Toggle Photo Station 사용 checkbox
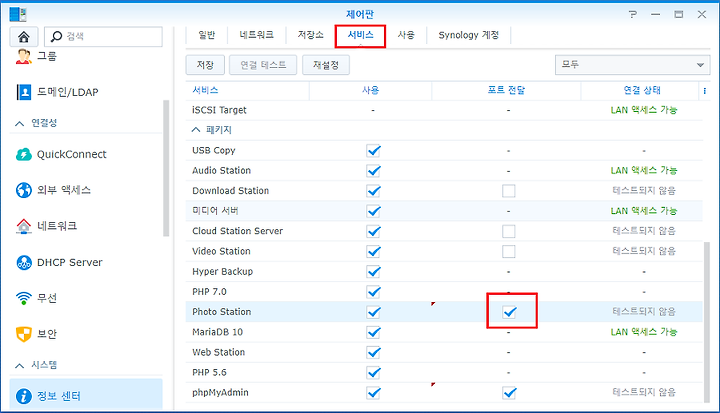 tap(373, 312)
